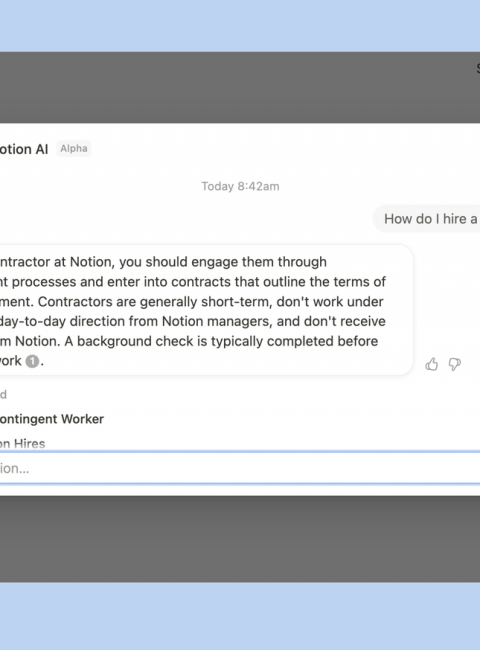Click the Alpha badge beside Notion AI
480x650 pixels.
(x=74, y=148)
